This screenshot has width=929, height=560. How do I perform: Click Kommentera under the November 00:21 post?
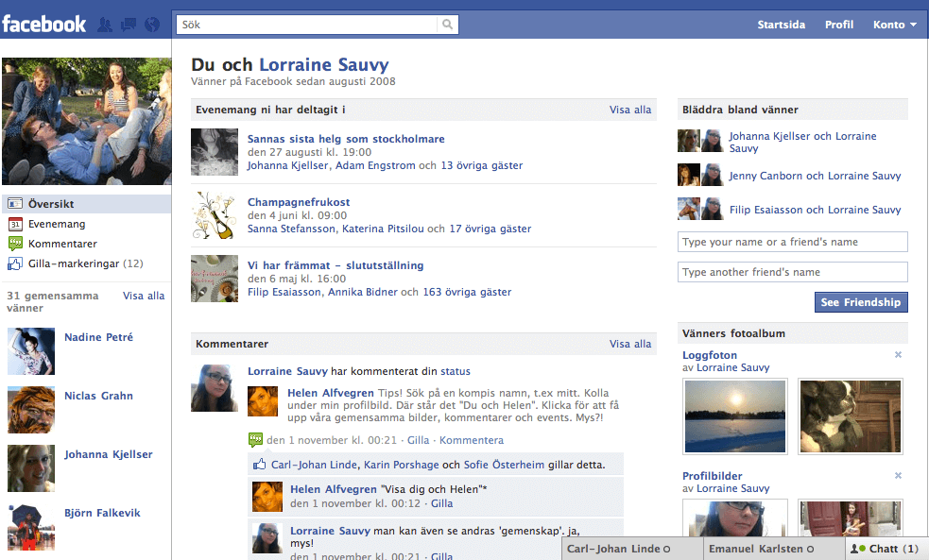pyautogui.click(x=471, y=440)
